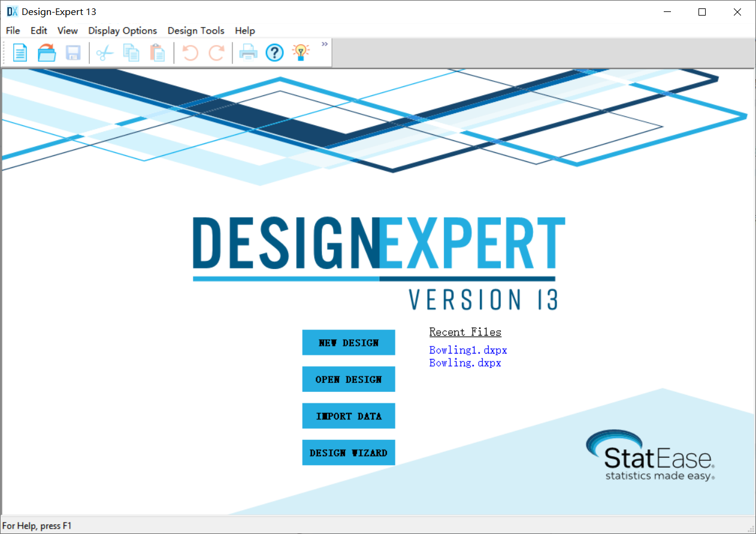This screenshot has width=756, height=534.
Task: Open the Edit menu
Action: [x=39, y=31]
